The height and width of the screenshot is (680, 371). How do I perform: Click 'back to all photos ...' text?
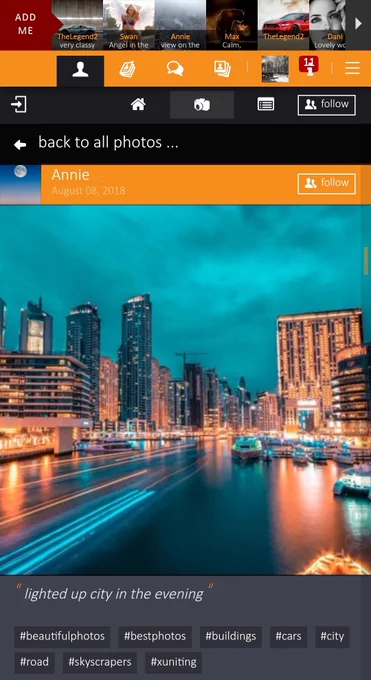[108, 142]
